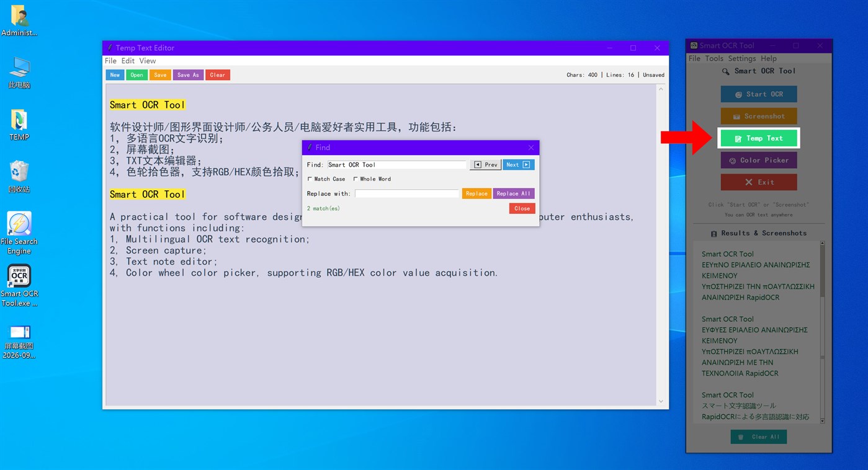The width and height of the screenshot is (868, 470).
Task: Click the green Temp Text button
Action: click(759, 138)
